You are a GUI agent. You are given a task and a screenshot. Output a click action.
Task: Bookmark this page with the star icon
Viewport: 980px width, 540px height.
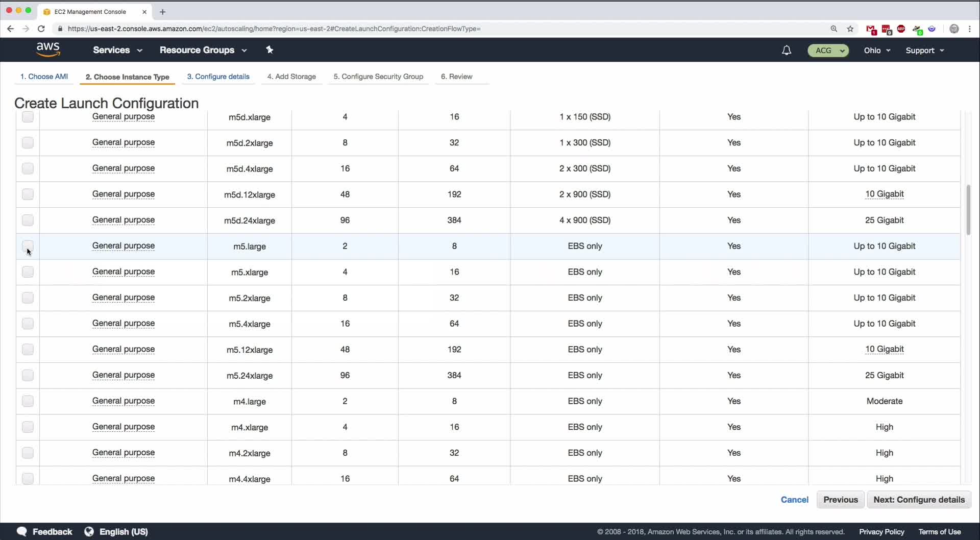(850, 29)
